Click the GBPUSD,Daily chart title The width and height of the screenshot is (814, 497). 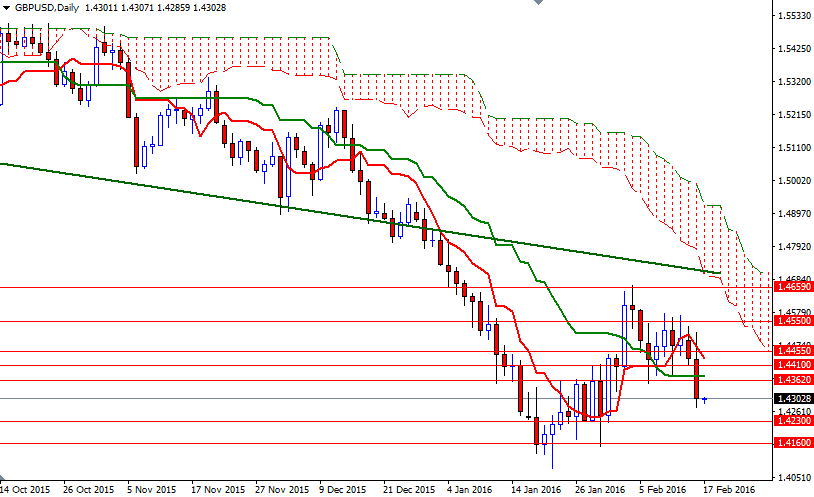click(47, 8)
